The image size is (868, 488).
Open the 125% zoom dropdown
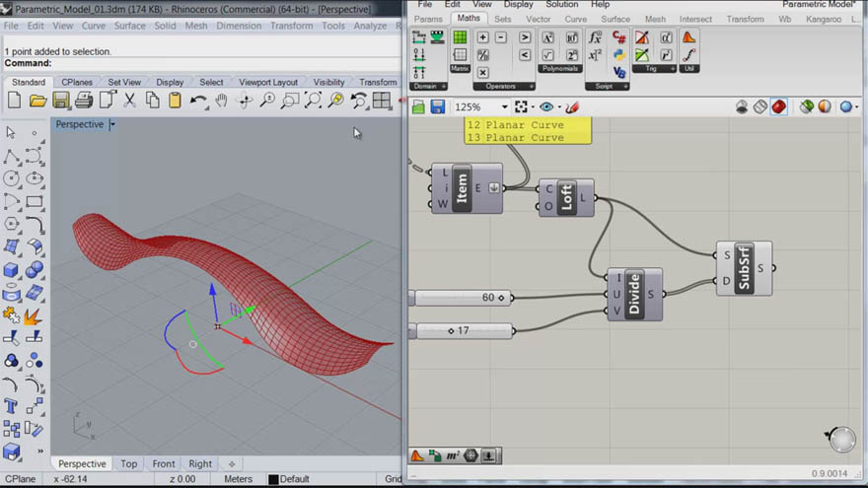504,106
